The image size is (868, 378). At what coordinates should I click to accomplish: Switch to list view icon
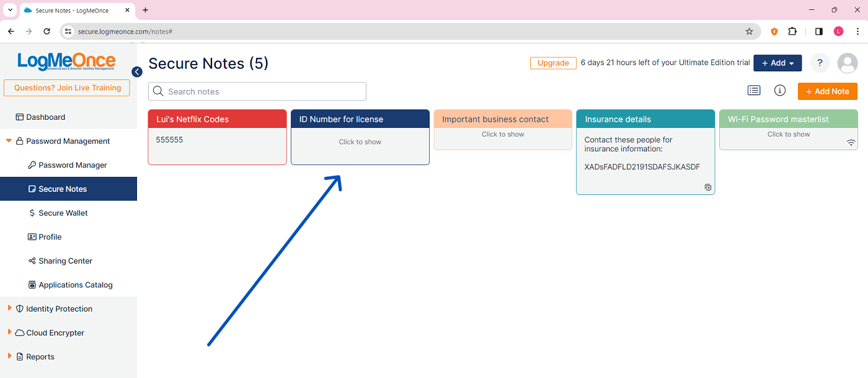(x=753, y=91)
